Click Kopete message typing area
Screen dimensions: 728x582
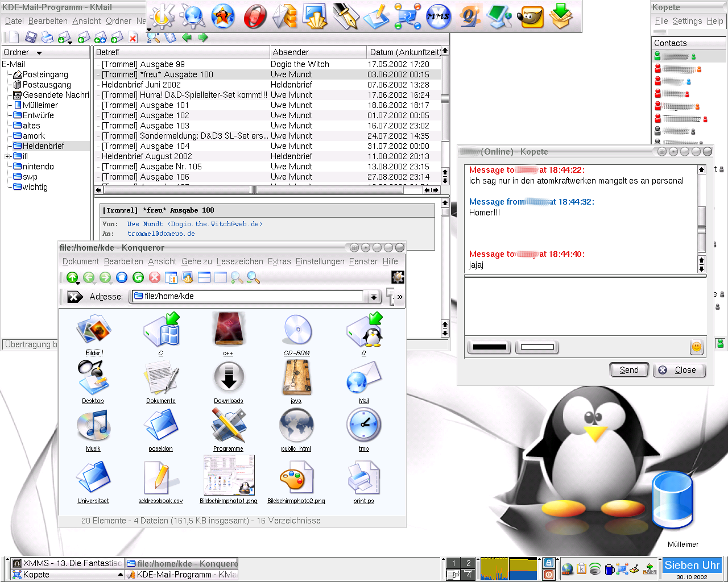[x=585, y=306]
